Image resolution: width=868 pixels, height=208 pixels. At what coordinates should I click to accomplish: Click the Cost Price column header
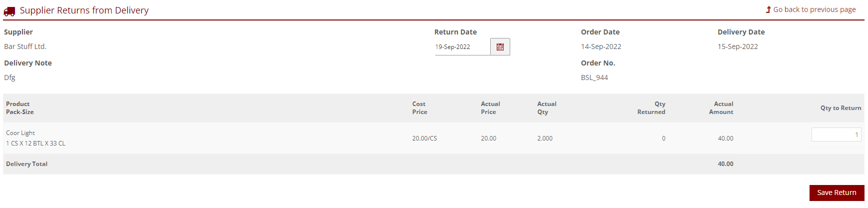pos(419,108)
